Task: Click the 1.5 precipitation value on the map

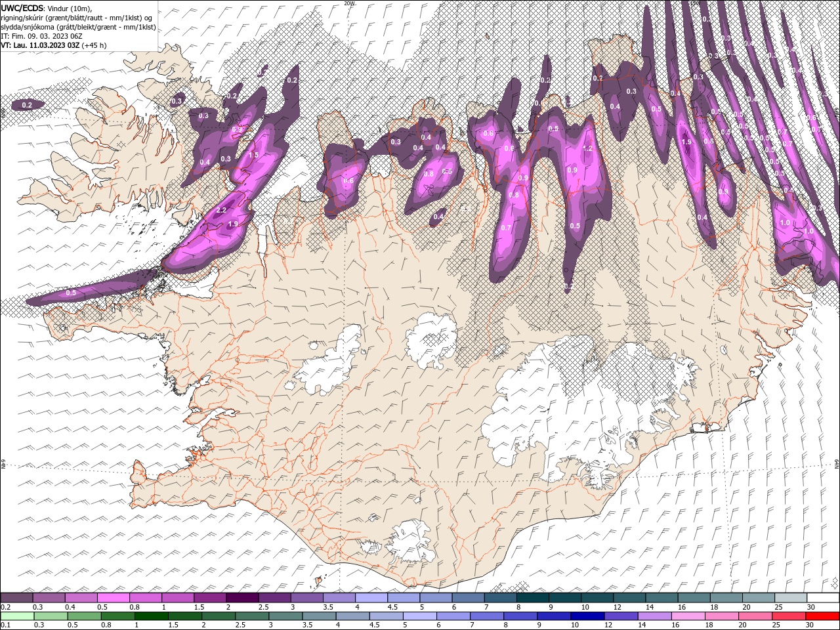Action: 254,155
